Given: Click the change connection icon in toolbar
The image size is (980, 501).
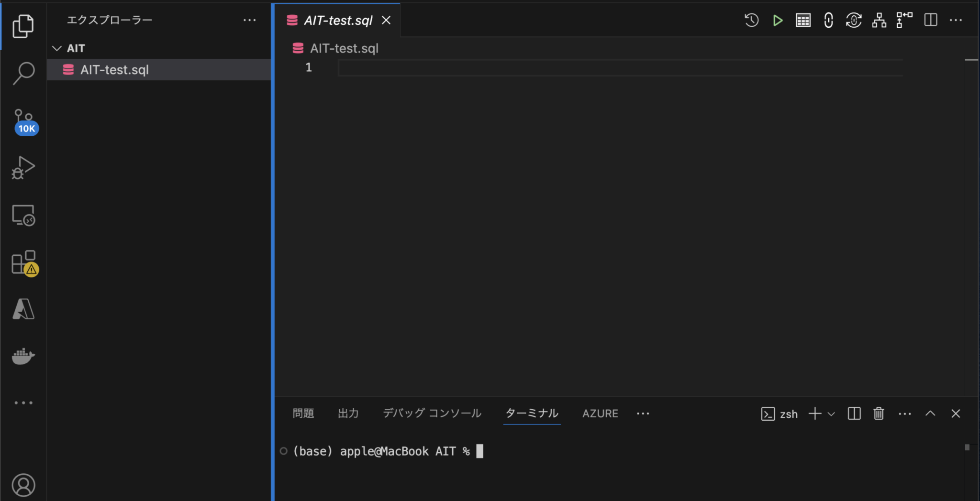Looking at the screenshot, I should click(854, 20).
